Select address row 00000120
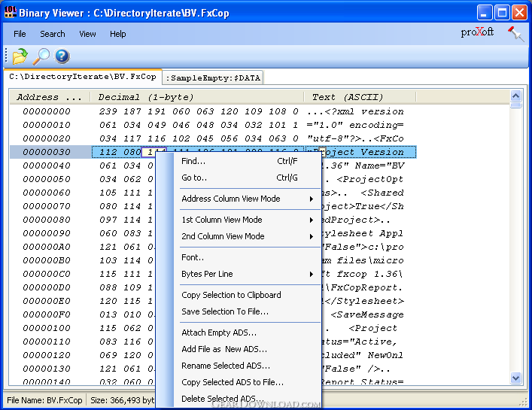The height and width of the screenshot is (410, 532). pyautogui.click(x=47, y=356)
